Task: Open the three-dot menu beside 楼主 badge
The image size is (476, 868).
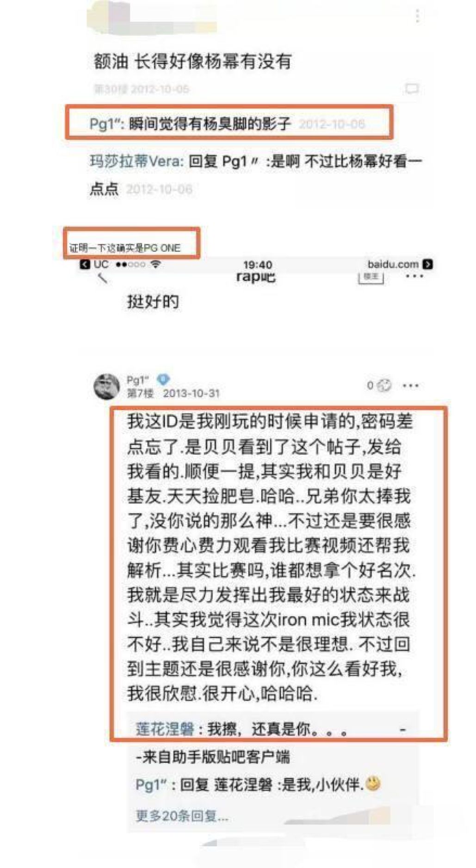Action: pos(414,276)
